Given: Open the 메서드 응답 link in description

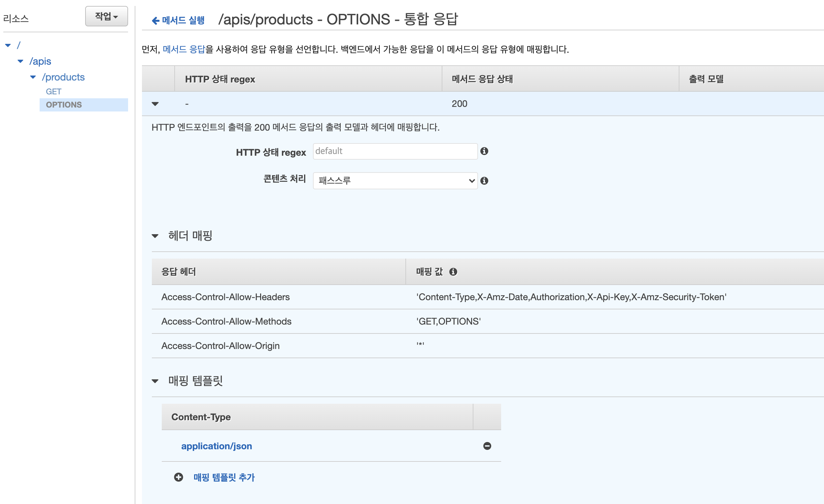Looking at the screenshot, I should click(x=184, y=49).
